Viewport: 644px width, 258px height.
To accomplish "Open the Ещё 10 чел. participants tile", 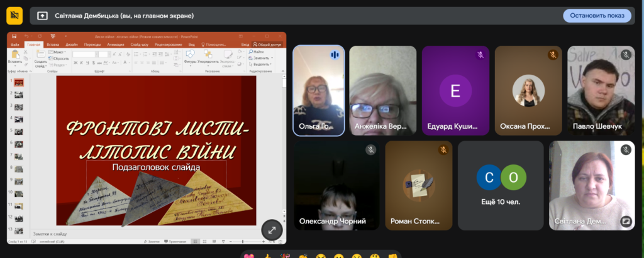I will click(x=501, y=185).
